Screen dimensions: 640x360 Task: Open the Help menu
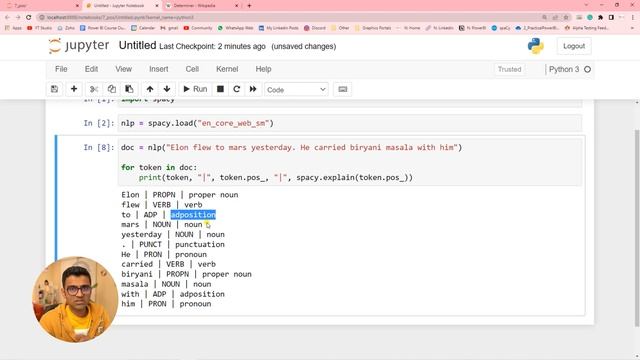[x=263, y=69]
